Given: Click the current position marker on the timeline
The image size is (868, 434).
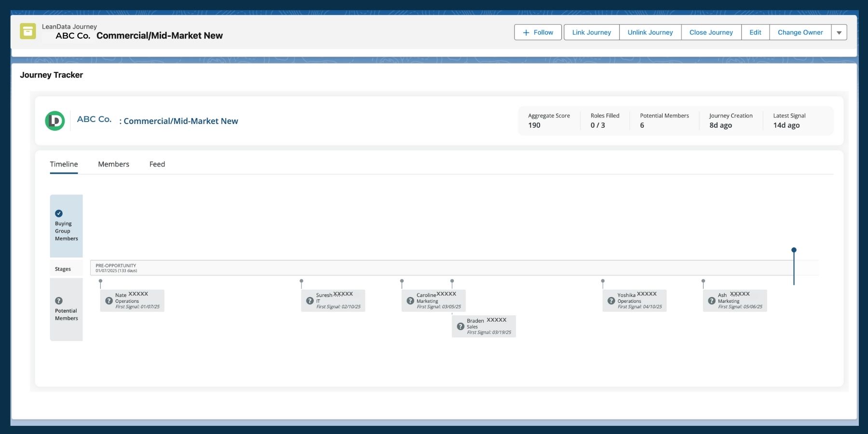Looking at the screenshot, I should pyautogui.click(x=794, y=250).
